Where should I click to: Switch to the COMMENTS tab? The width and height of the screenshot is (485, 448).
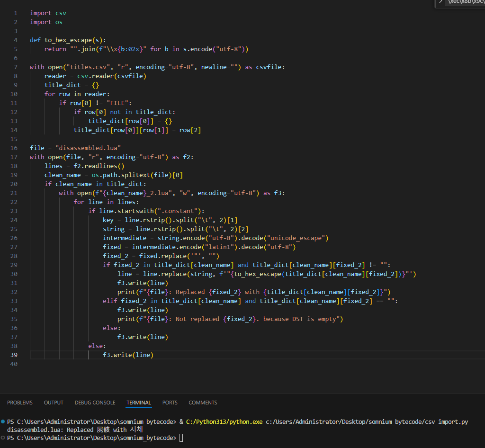click(x=203, y=403)
